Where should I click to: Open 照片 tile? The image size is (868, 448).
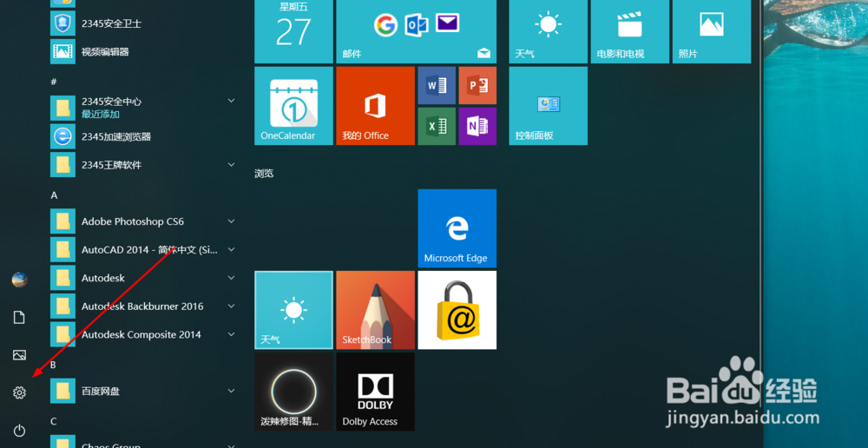[x=712, y=31]
